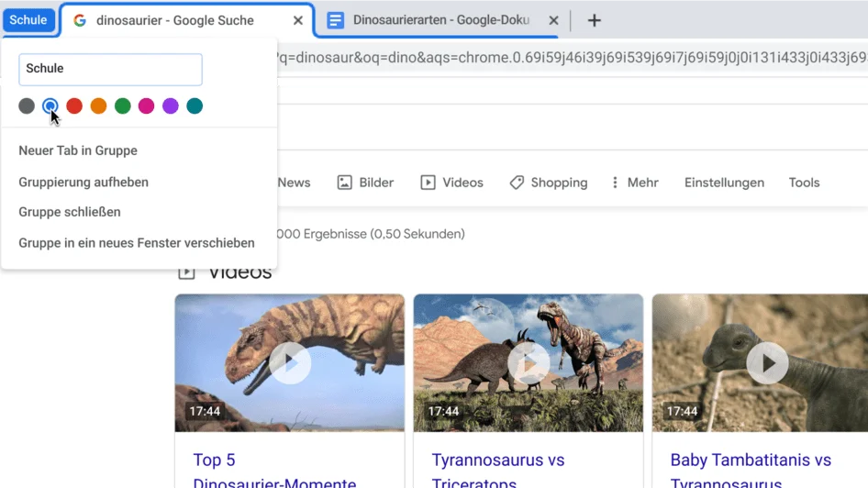
Task: Pick the pink group color
Action: (x=146, y=105)
